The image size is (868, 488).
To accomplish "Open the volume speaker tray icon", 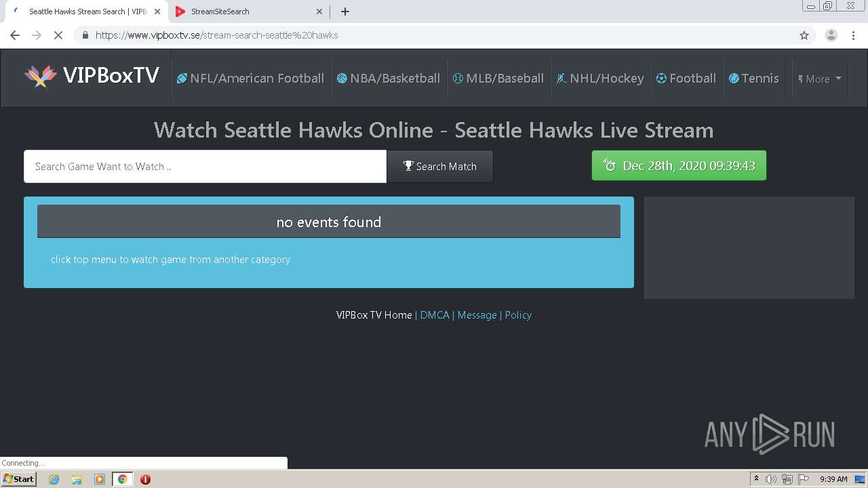I will point(770,479).
